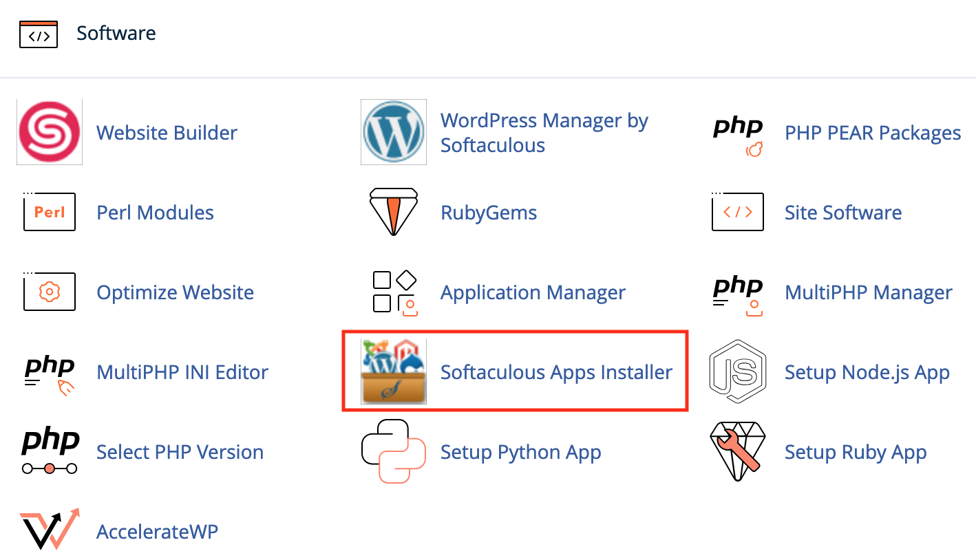Open the Setup Python App link
The height and width of the screenshot is (560, 976).
click(x=521, y=452)
